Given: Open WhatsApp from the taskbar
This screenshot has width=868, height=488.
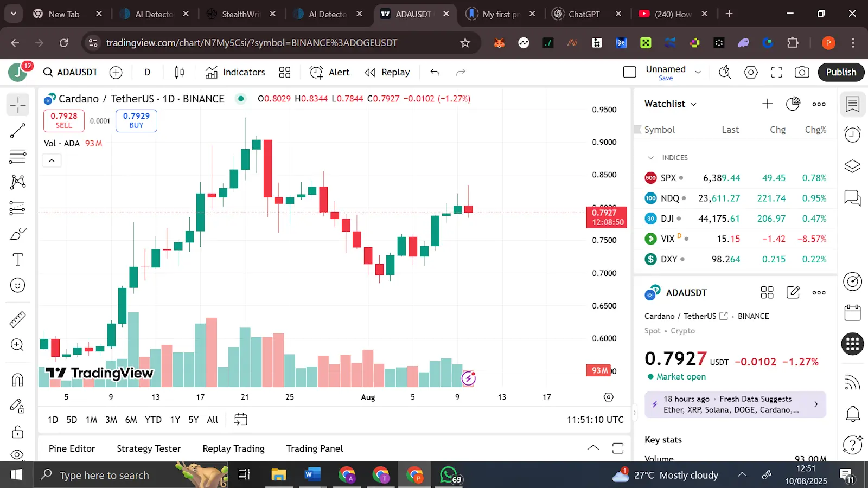Looking at the screenshot, I should tap(449, 476).
